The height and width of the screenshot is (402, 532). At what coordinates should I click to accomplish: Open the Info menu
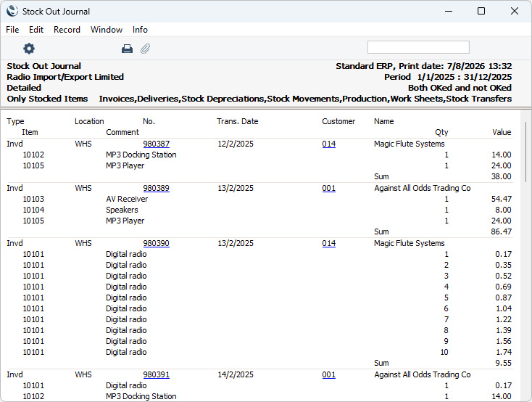(140, 30)
